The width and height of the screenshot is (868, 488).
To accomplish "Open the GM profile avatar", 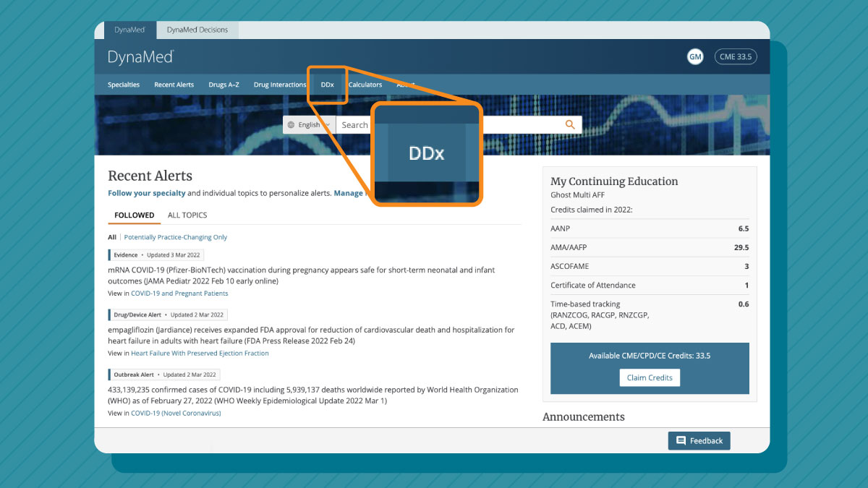I will (695, 56).
